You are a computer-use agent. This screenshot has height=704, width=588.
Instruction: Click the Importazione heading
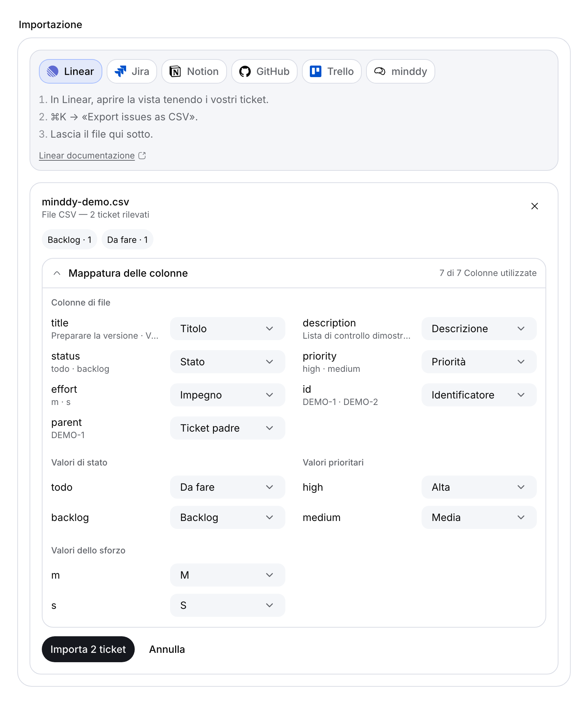[x=50, y=24]
